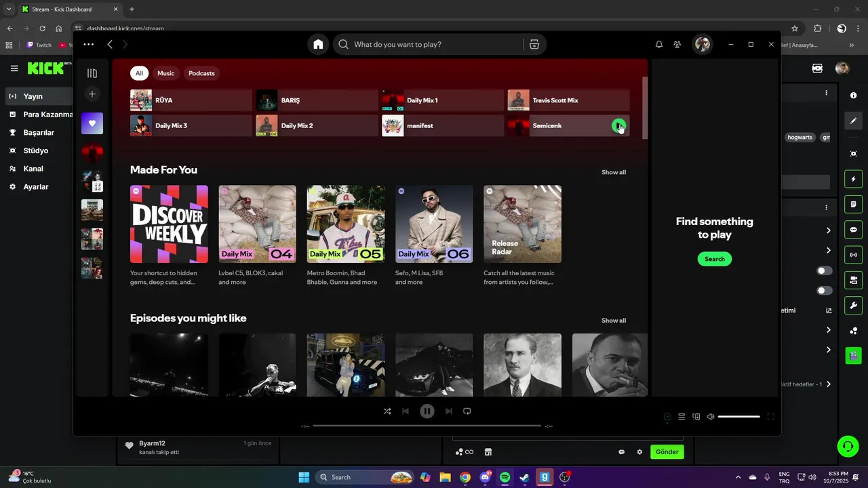Toggle the upper switch in Kick panel
The width and height of the screenshot is (868, 488).
pyautogui.click(x=825, y=270)
